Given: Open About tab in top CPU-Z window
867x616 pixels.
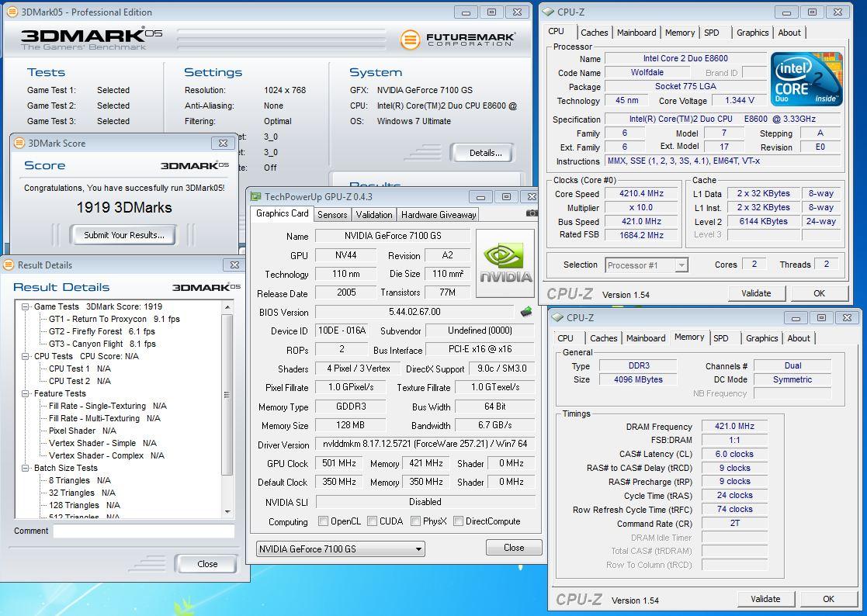Looking at the screenshot, I should pyautogui.click(x=789, y=33).
